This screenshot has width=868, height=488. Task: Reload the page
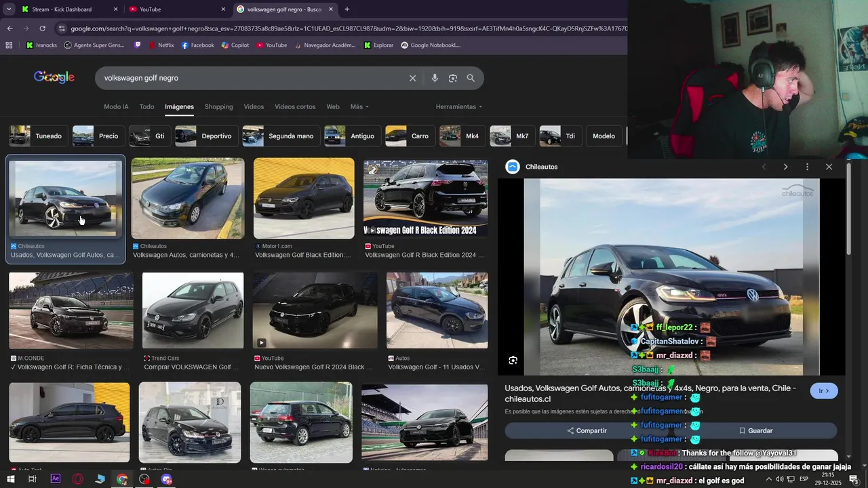click(42, 28)
